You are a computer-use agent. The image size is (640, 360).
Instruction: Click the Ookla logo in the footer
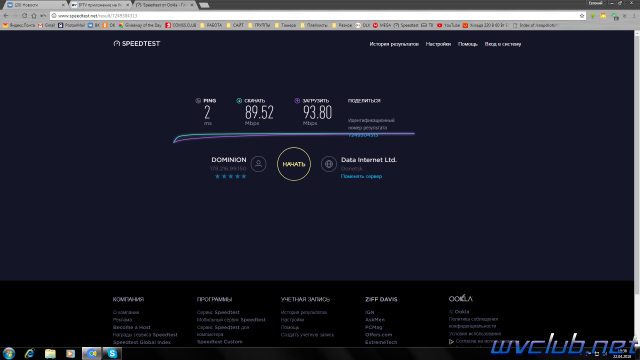[x=460, y=299]
